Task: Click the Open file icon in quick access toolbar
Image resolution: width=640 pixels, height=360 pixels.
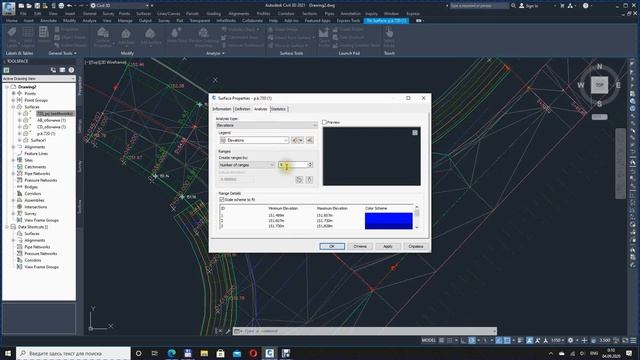Action: [x=29, y=6]
